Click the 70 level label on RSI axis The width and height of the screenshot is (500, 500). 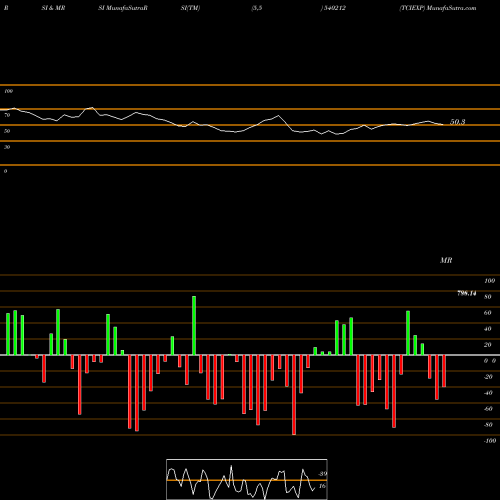click(7, 115)
